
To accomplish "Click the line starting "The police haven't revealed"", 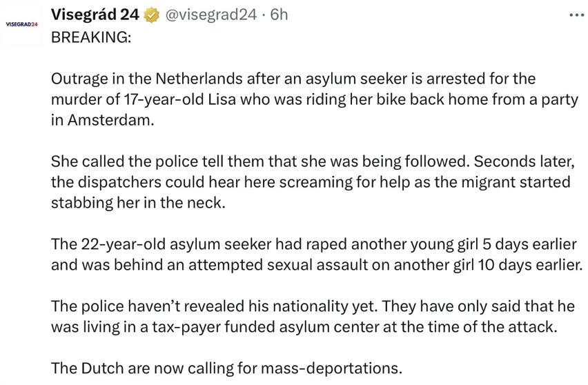I will 313,306.
